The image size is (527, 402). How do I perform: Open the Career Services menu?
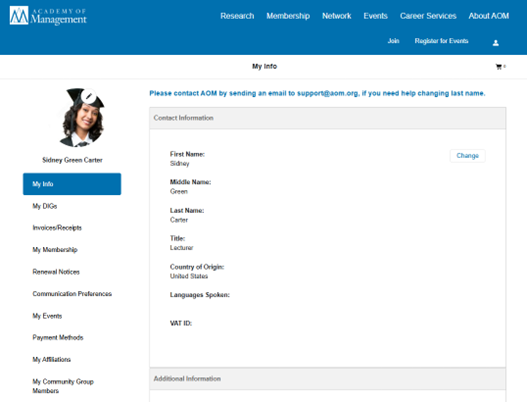pos(428,16)
